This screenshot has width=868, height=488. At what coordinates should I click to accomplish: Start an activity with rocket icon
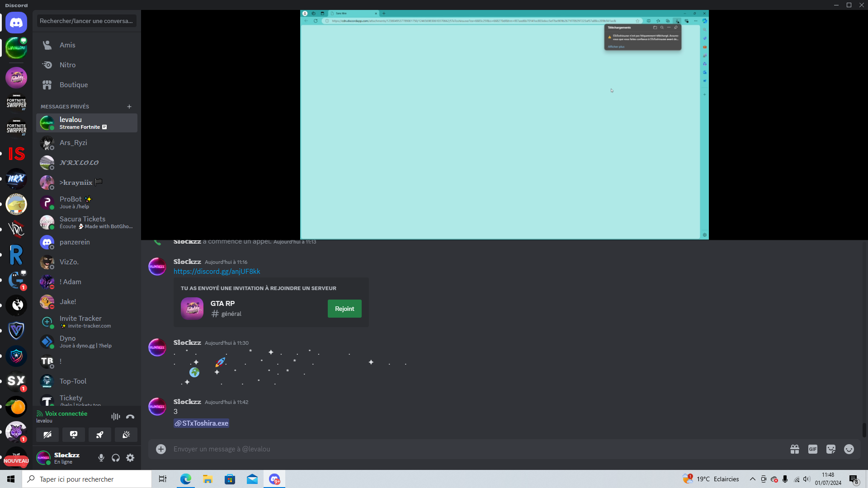[x=100, y=435]
